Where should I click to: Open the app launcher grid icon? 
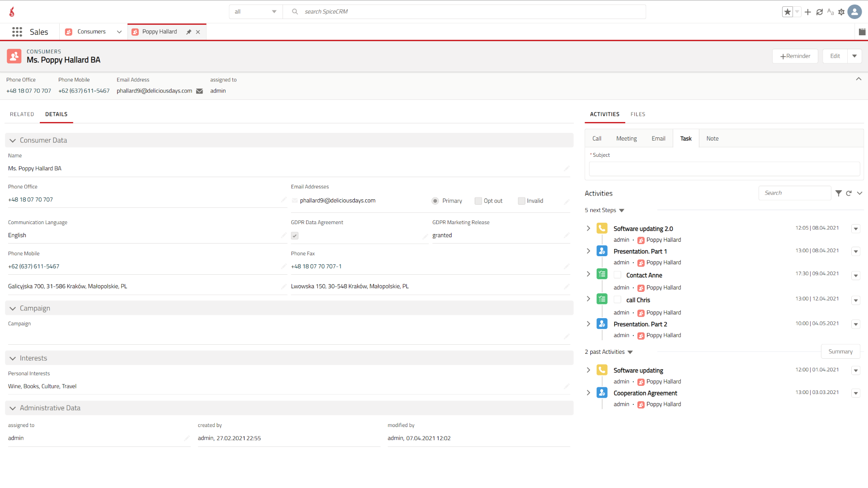(x=17, y=32)
